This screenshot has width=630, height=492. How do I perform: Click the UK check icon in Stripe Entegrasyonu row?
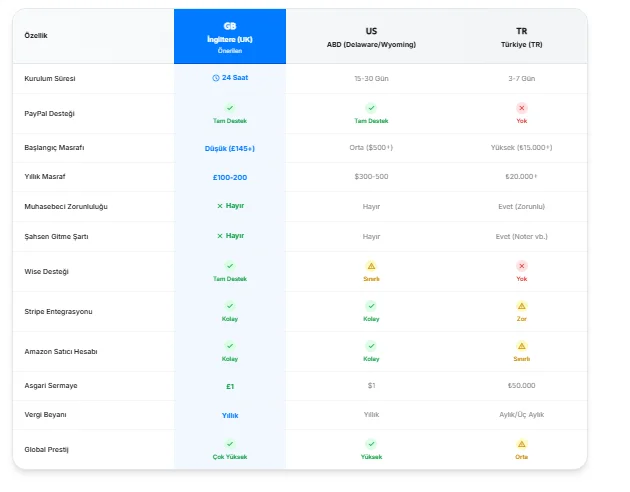230,306
